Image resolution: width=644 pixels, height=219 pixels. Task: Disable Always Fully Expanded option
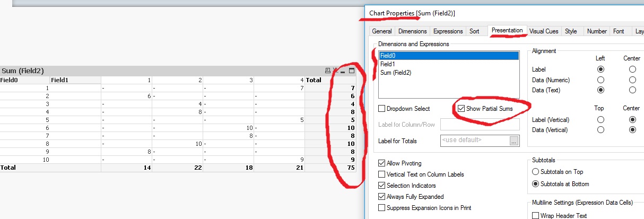click(x=382, y=197)
